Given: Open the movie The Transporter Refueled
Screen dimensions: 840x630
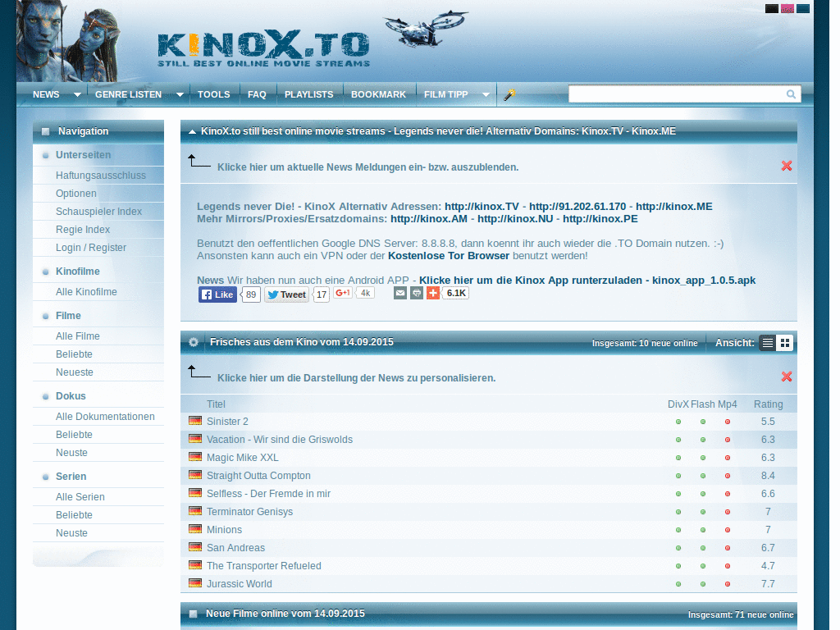Looking at the screenshot, I should pyautogui.click(x=264, y=566).
